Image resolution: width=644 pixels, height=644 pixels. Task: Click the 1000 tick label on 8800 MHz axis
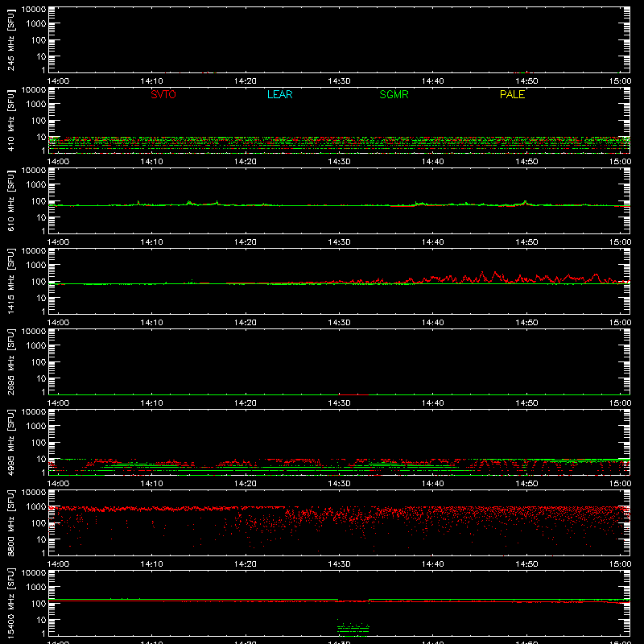[x=36, y=507]
